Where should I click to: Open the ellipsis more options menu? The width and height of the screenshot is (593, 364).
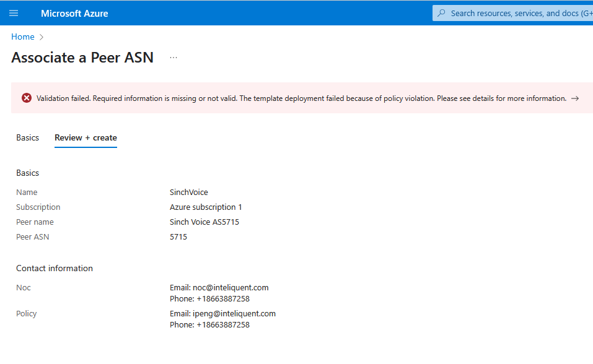tap(174, 58)
